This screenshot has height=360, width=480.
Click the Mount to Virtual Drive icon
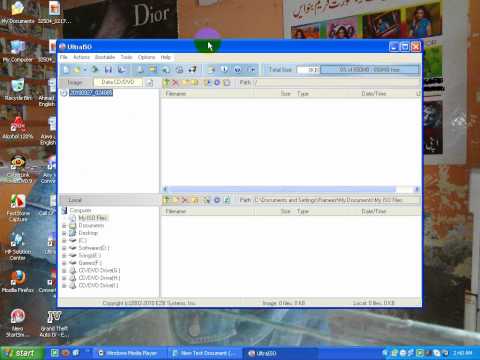[x=179, y=69]
